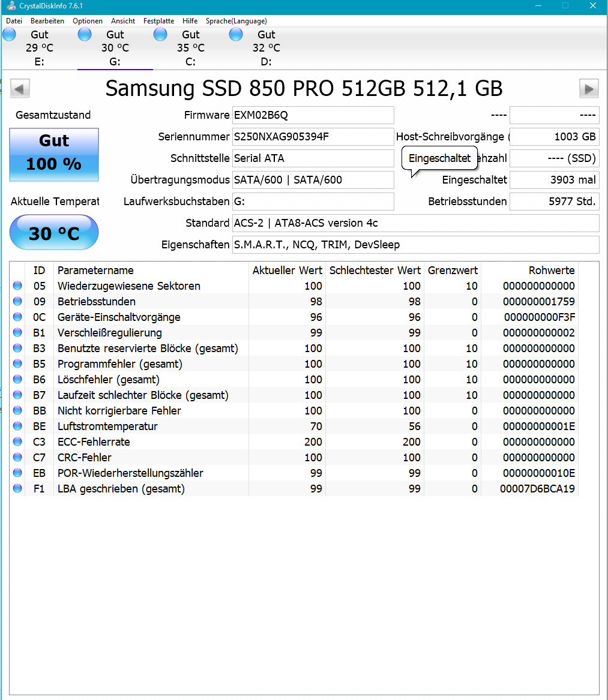This screenshot has width=608, height=700.
Task: Click status dot of attribute 09 Betriebsstunden
Action: pos(17,301)
